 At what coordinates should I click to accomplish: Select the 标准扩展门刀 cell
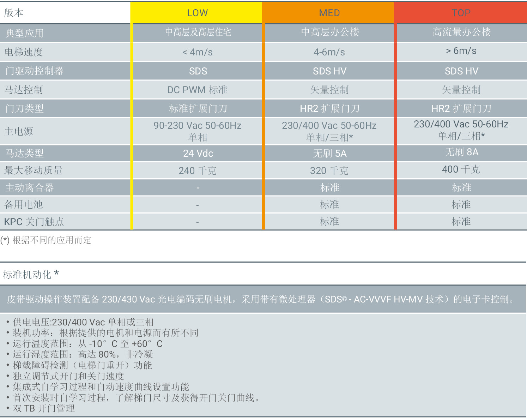pos(198,109)
